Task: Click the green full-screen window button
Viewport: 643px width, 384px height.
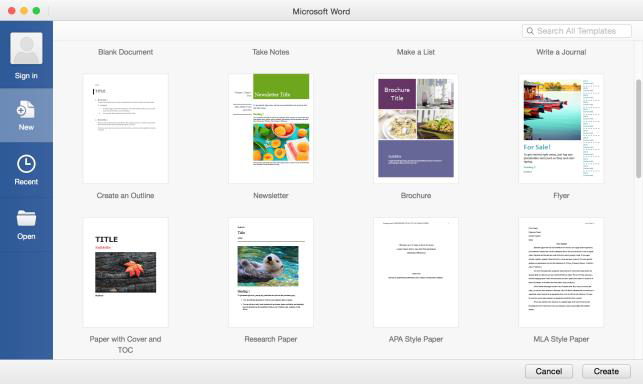Action: pyautogui.click(x=36, y=11)
